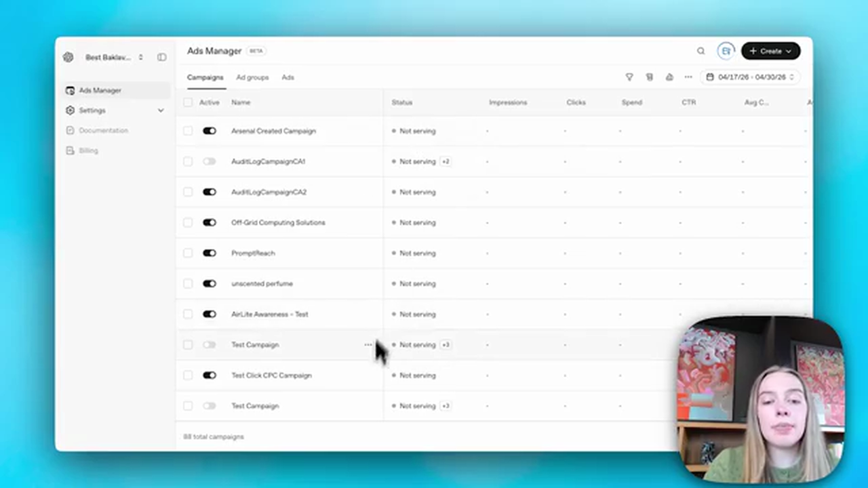Sort by the Impressions column header
The height and width of the screenshot is (488, 868).
tap(508, 102)
